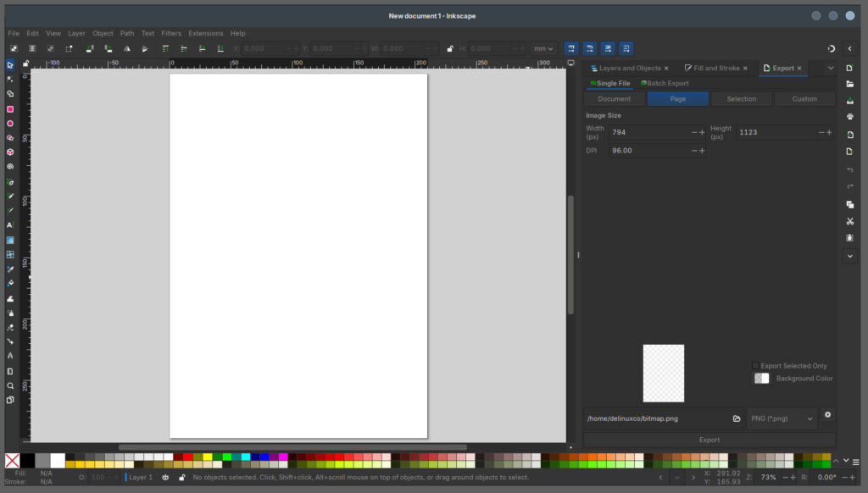Activate the Star tool
The width and height of the screenshot is (868, 493).
pyautogui.click(x=9, y=137)
